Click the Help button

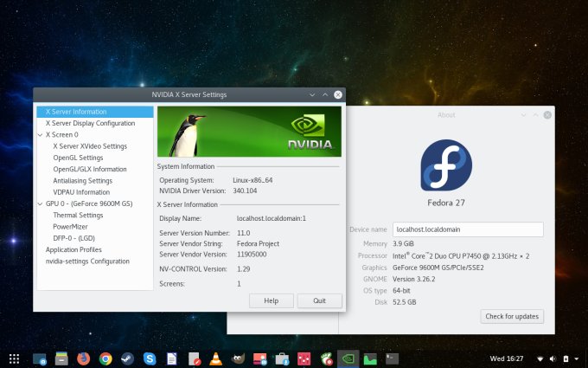point(271,300)
